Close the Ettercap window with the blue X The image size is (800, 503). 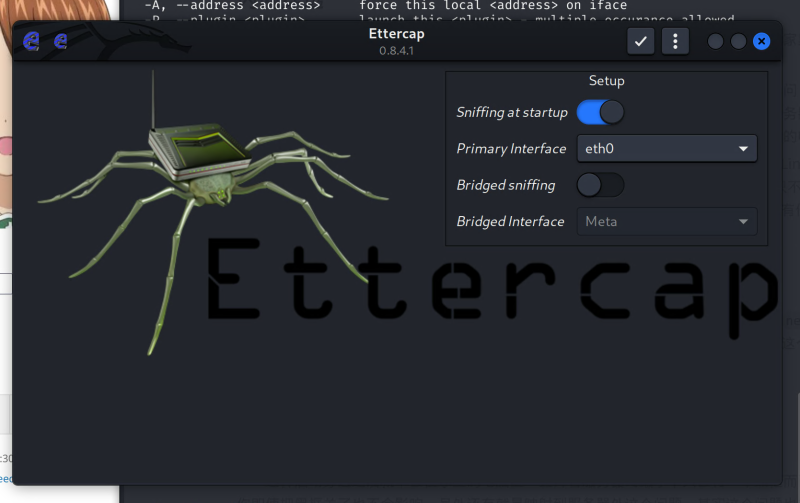point(761,41)
